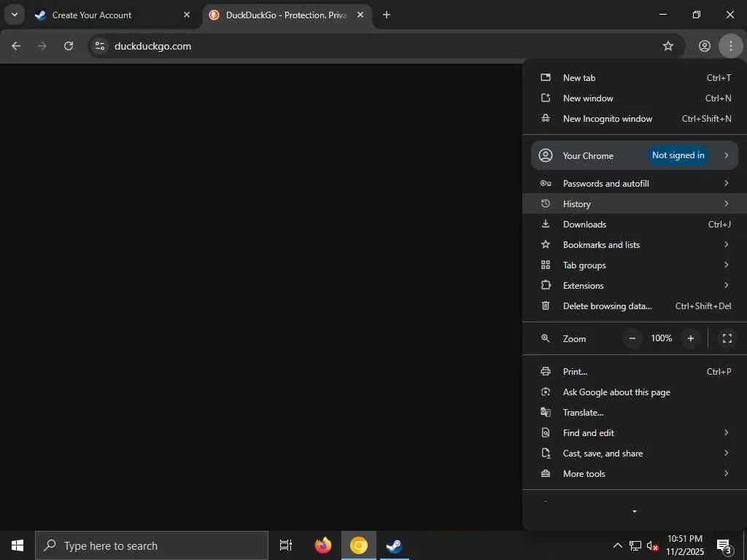The width and height of the screenshot is (747, 560).
Task: Select the DuckDuckGo tab
Action: [287, 15]
